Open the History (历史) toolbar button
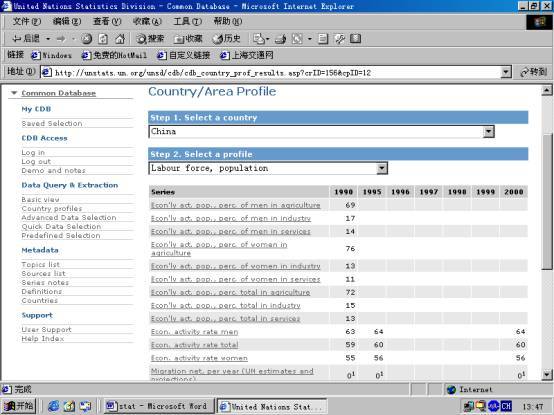554x415 pixels. pos(227,38)
